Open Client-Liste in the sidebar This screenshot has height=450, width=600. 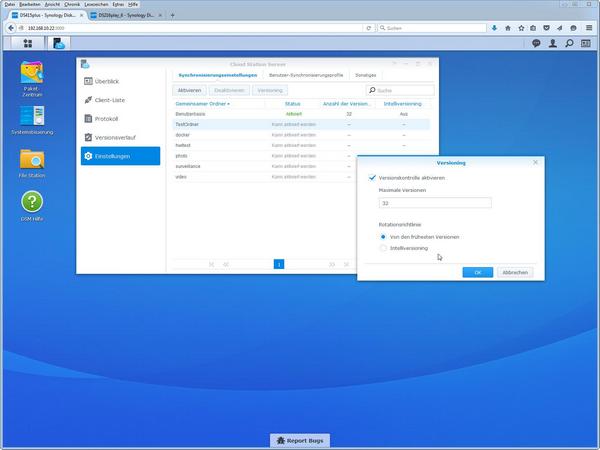121,100
